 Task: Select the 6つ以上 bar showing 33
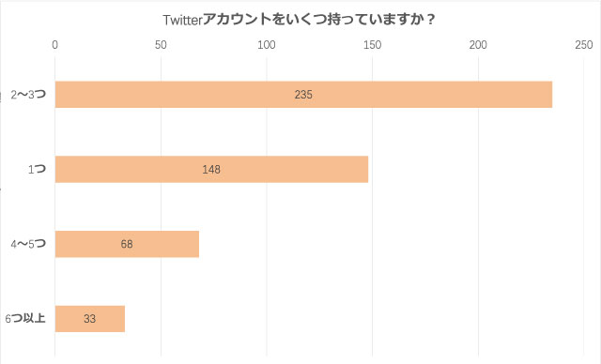coord(90,318)
